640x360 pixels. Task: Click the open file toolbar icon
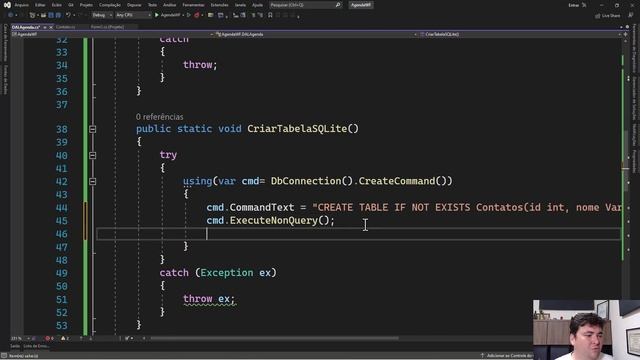43,15
